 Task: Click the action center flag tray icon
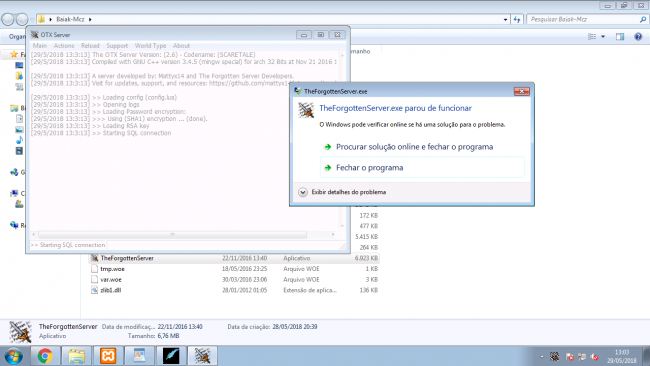point(570,356)
